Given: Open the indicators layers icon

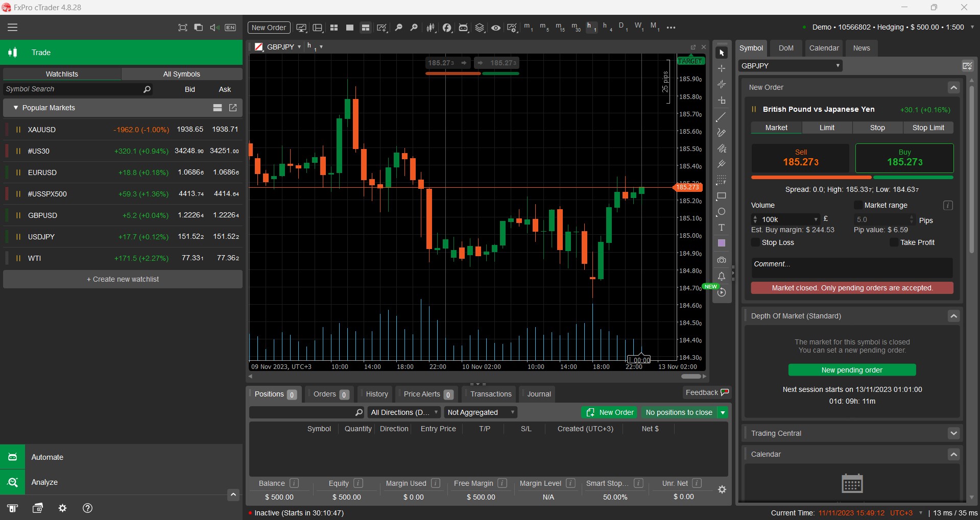Looking at the screenshot, I should 480,27.
